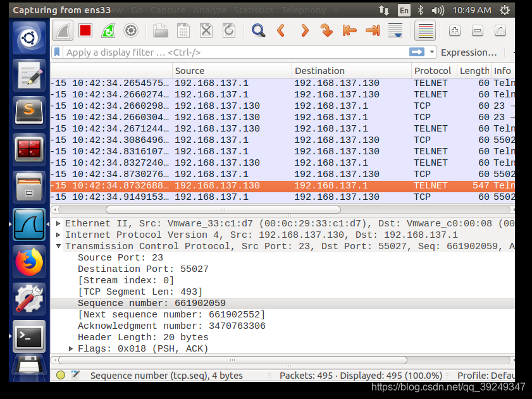
Task: Zoom in the main window text
Action: 455,30
